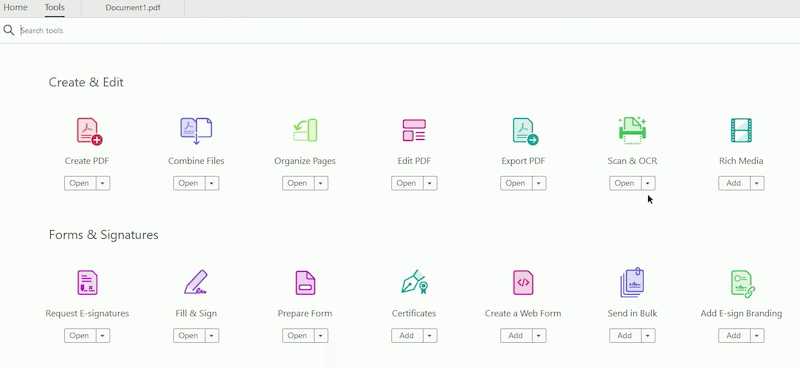Open the Fill & Sign dropdown arrow
Screen dimensions: 800x368
212,336
